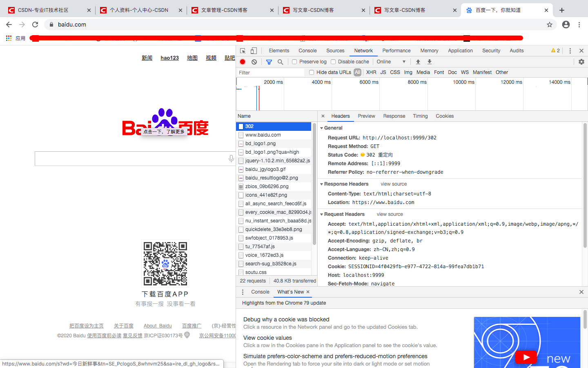Screen dimensions: 588x368
Task: Collapse the Response Headers section
Action: [x=322, y=184]
